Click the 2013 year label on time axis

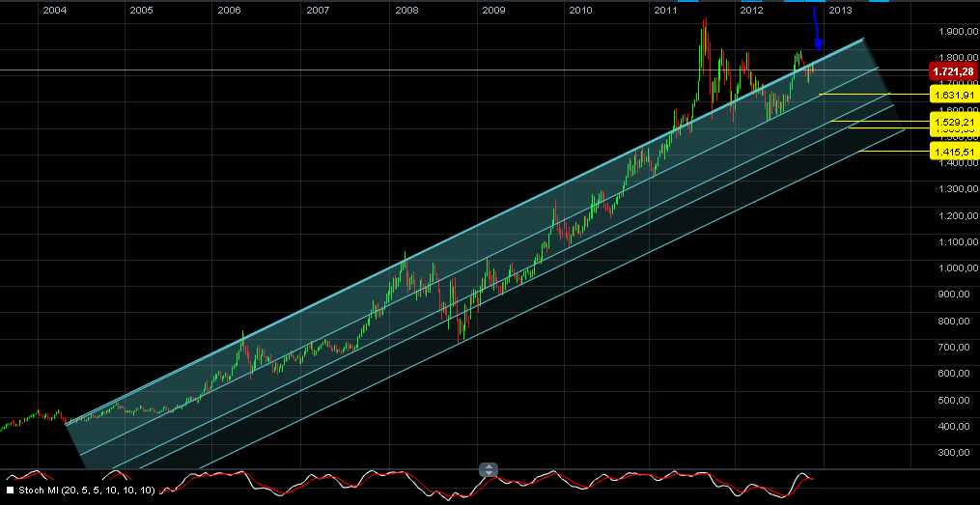click(840, 10)
